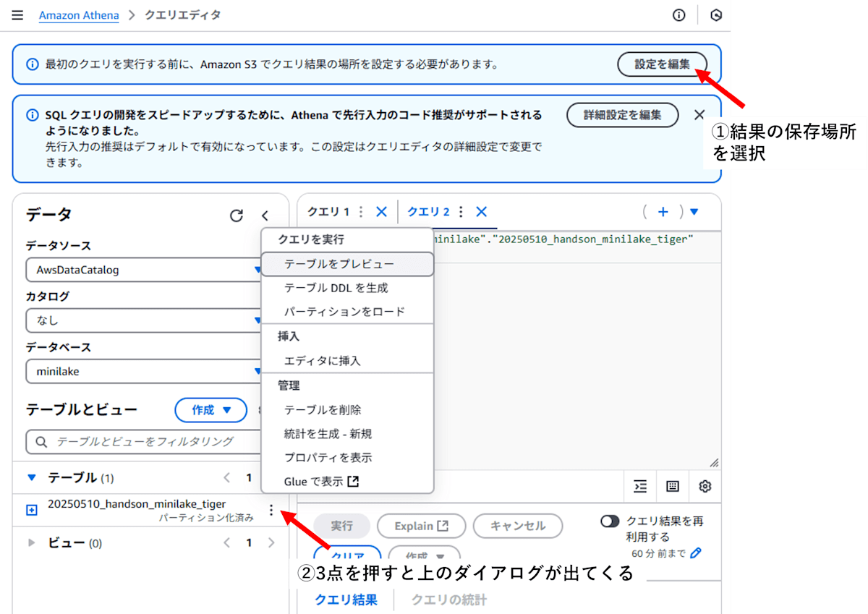The image size is (868, 614).
Task: Click the 20250510_handson_minilake_tiger table name
Action: tap(137, 503)
